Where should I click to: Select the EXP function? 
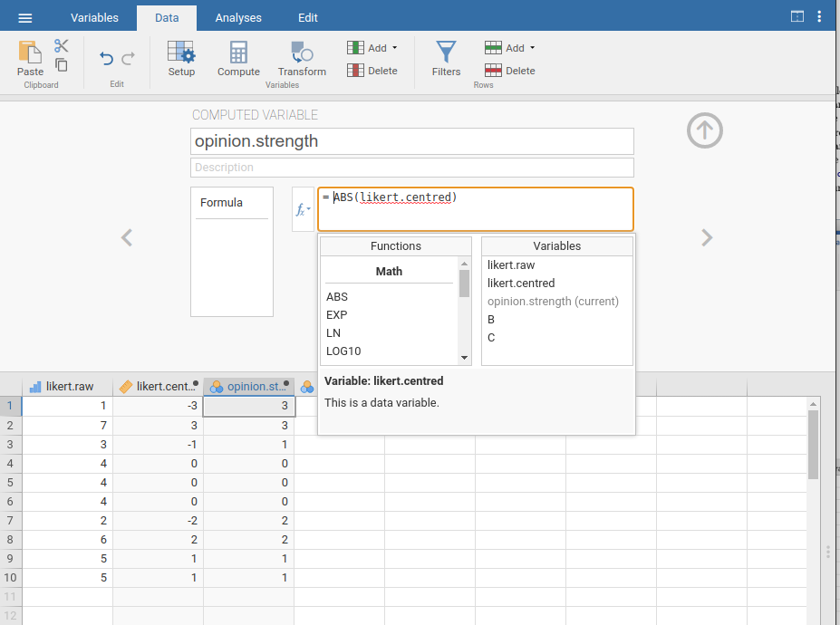click(336, 315)
